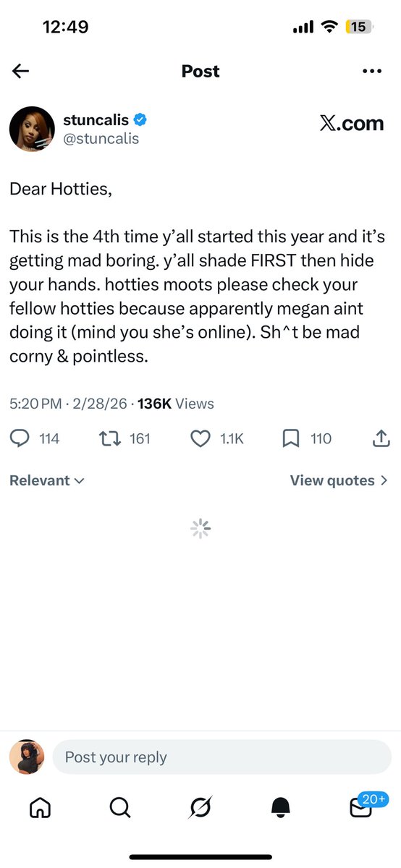Bookmark the post with the bookmark icon
This screenshot has height=868, width=401.
[291, 438]
